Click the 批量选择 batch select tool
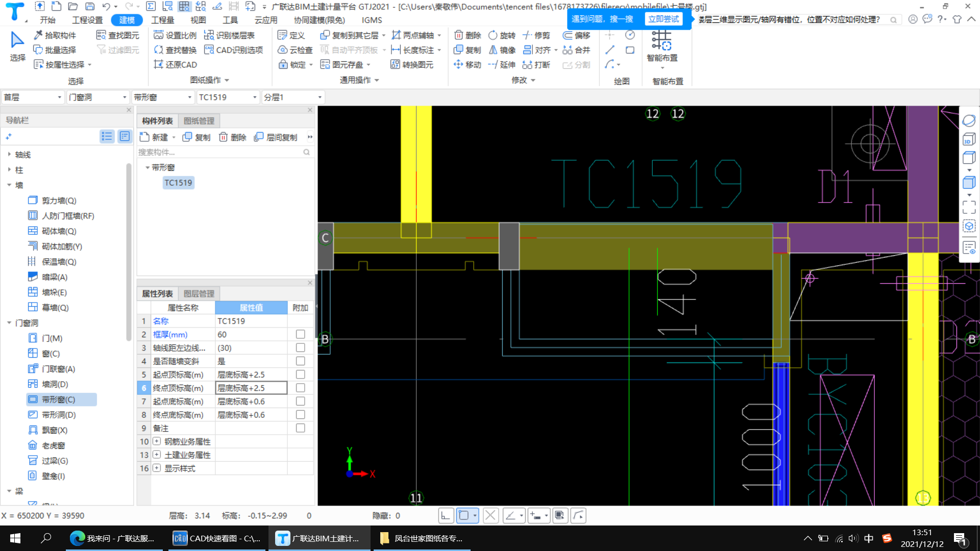980x551 pixels. coord(55,50)
